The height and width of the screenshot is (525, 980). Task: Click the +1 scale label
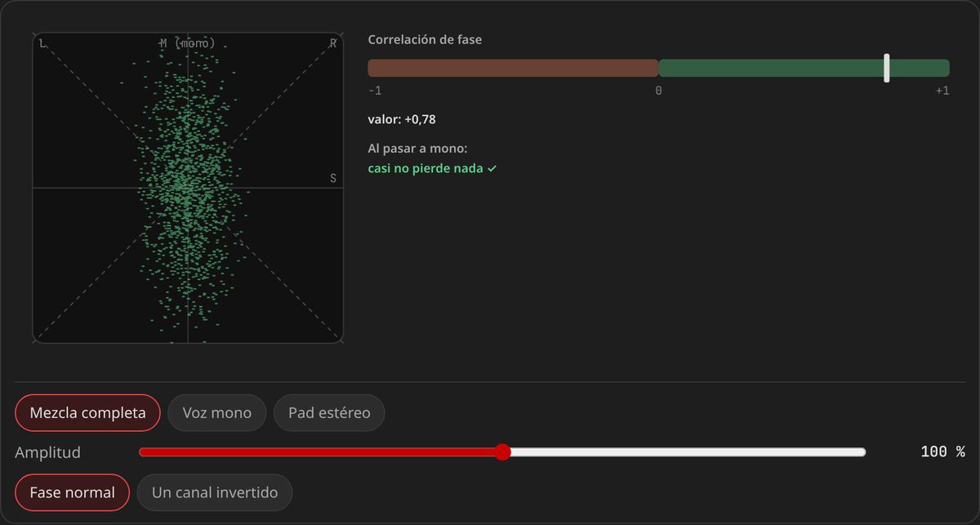(942, 91)
